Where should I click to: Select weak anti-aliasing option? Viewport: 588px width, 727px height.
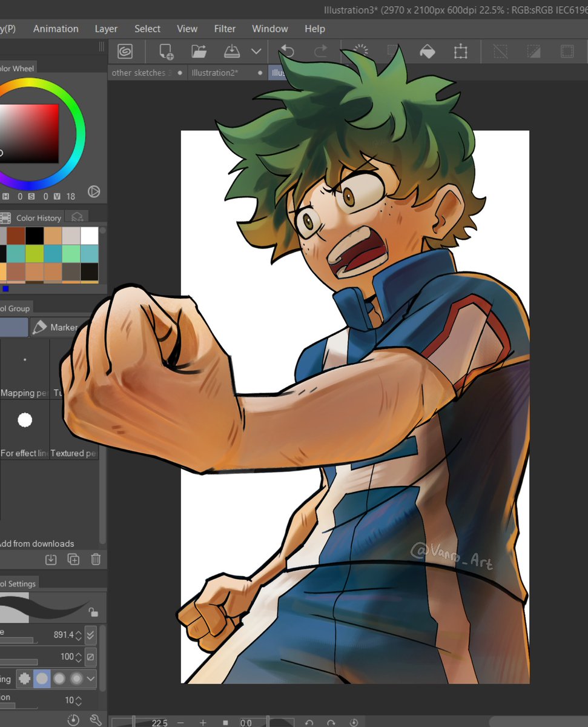coord(42,679)
